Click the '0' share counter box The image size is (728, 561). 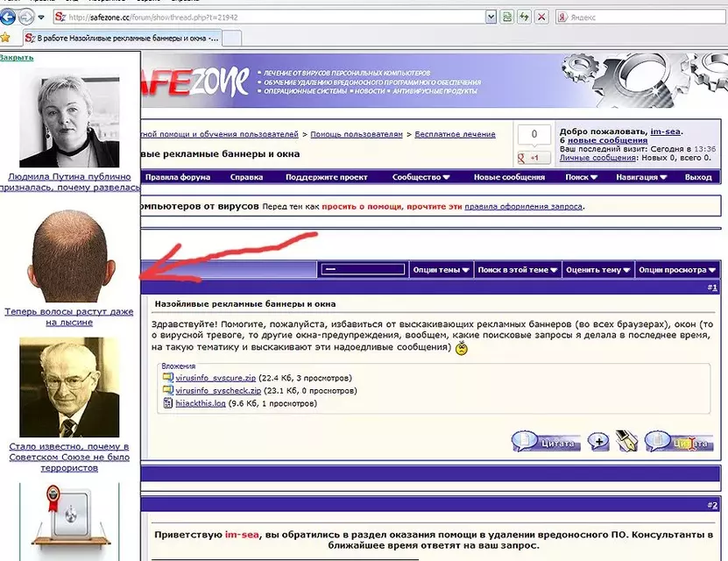534,135
